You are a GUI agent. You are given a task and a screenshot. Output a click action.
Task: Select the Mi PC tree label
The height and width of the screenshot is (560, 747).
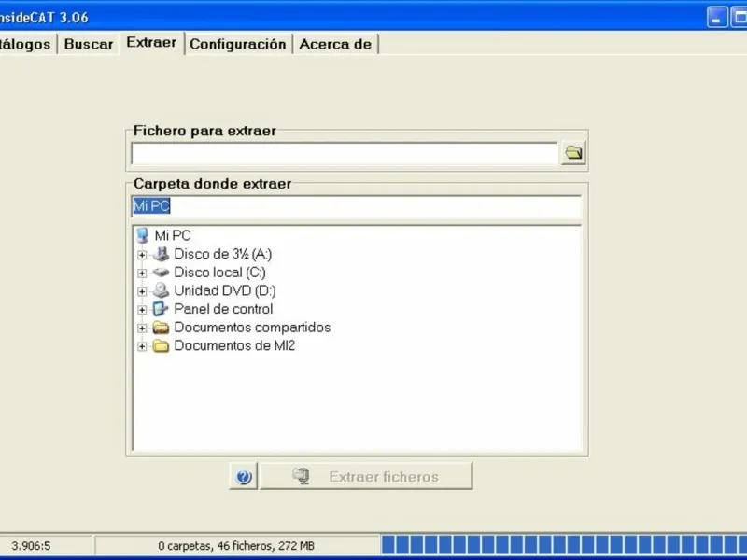(173, 235)
